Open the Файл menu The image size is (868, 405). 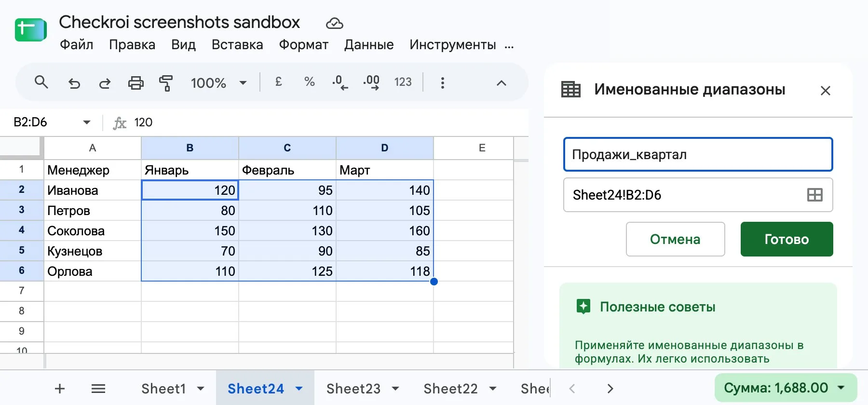click(76, 45)
